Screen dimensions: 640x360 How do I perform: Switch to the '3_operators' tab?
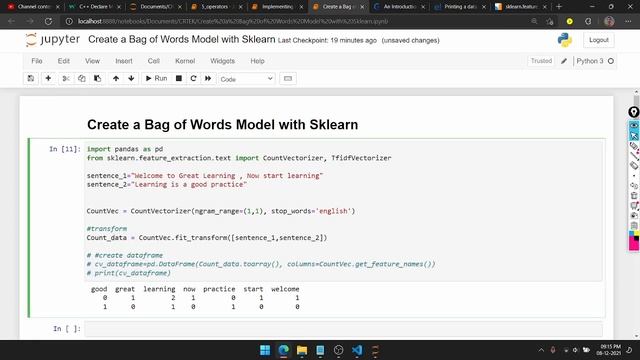click(217, 7)
